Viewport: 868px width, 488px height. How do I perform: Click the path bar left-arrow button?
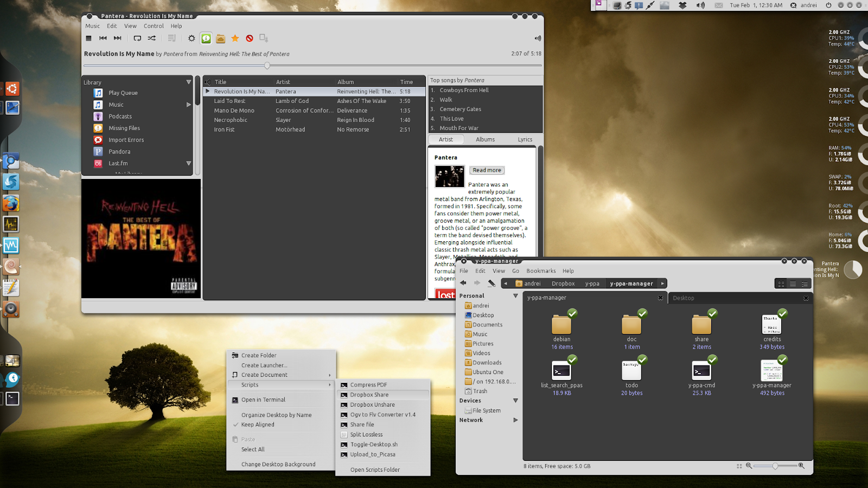point(506,284)
